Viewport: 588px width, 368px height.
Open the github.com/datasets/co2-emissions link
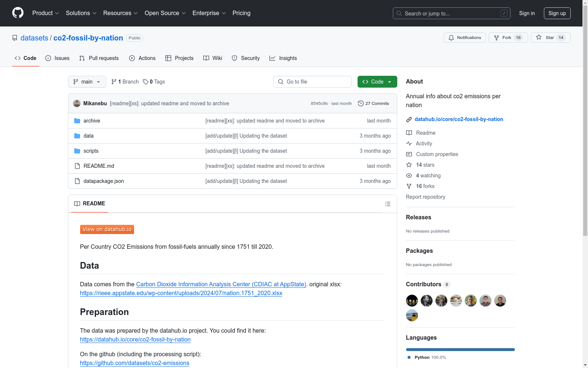coord(135,363)
